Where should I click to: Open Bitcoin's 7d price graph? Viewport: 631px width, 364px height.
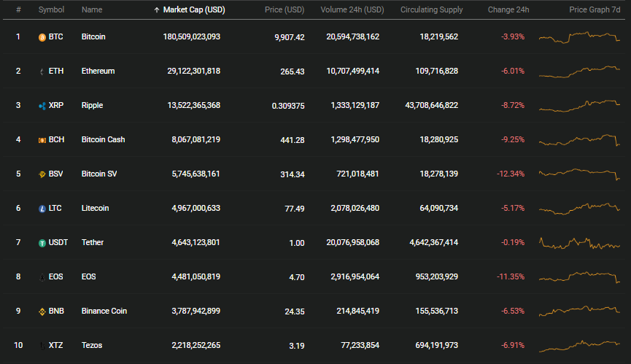[579, 37]
